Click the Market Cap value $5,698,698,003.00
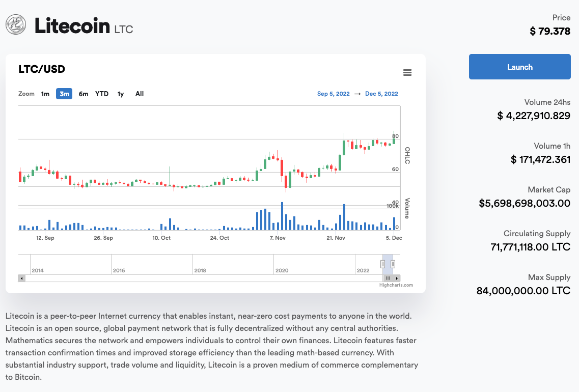 pyautogui.click(x=525, y=204)
